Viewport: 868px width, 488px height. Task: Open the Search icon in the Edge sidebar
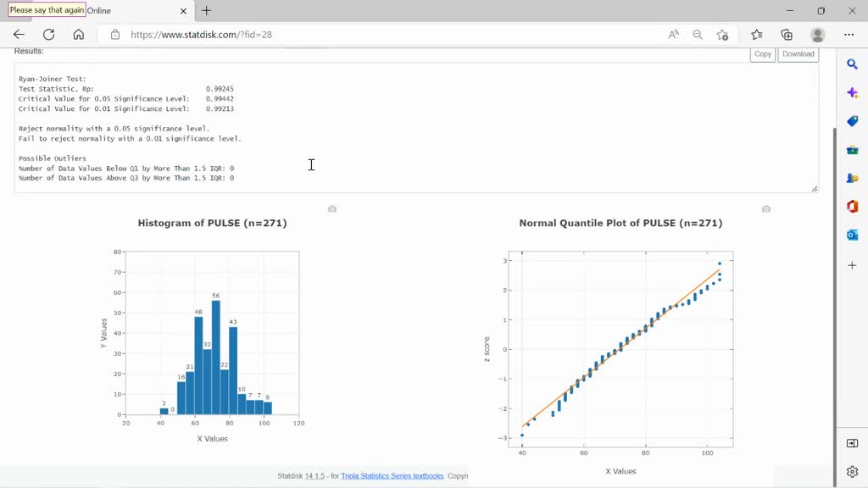tap(852, 64)
